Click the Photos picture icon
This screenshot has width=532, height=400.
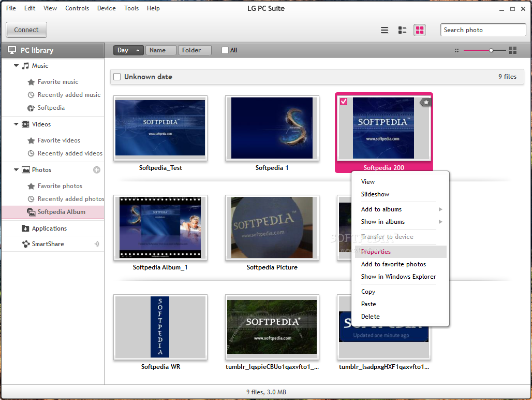(26, 170)
